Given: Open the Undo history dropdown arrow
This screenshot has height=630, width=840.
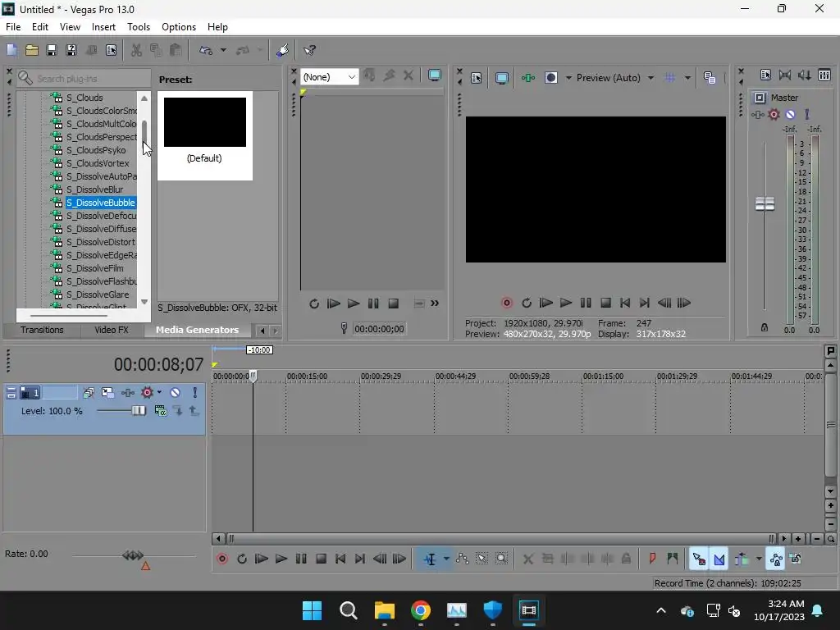Looking at the screenshot, I should (223, 50).
